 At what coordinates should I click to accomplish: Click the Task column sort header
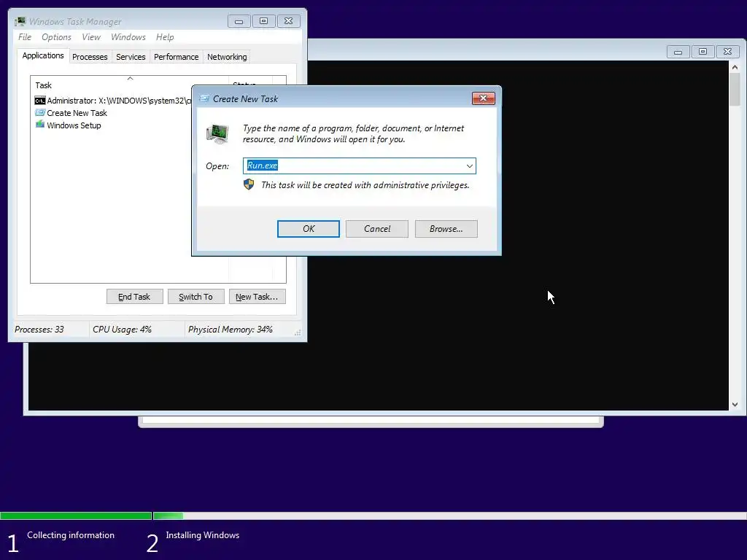point(129,85)
